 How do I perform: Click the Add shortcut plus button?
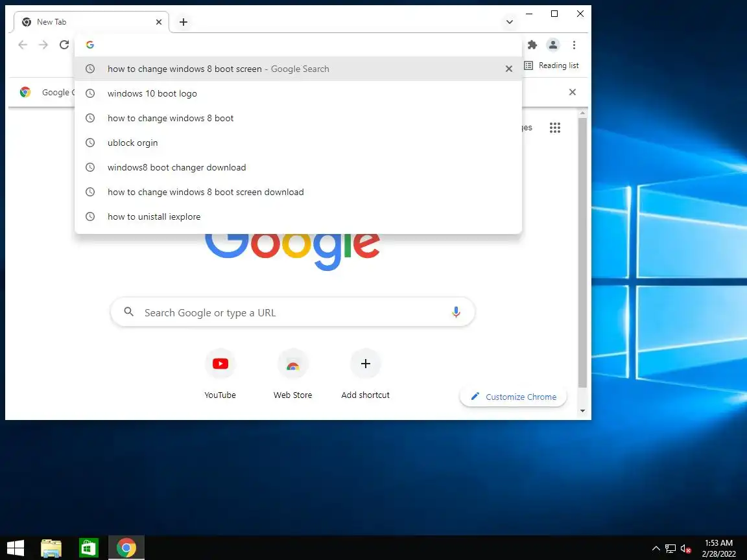tap(366, 364)
